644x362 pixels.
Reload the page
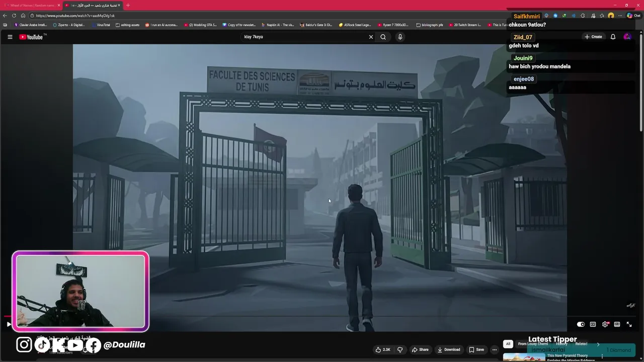click(x=14, y=16)
